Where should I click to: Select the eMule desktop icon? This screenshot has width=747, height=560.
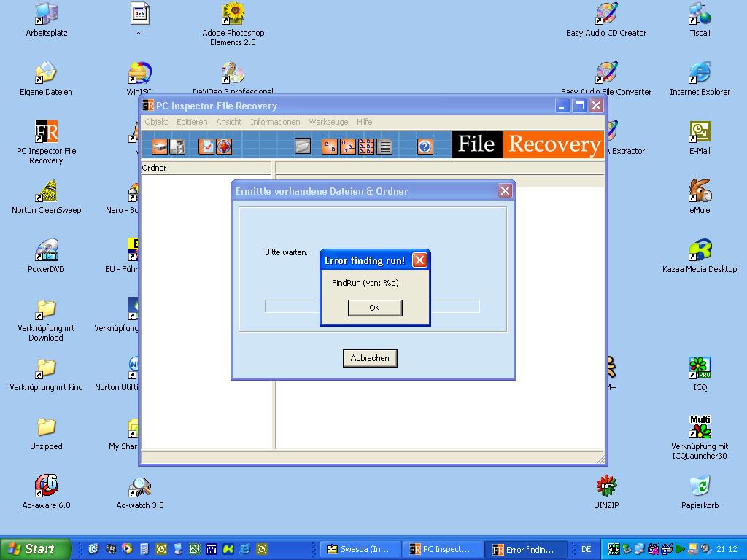tap(700, 197)
